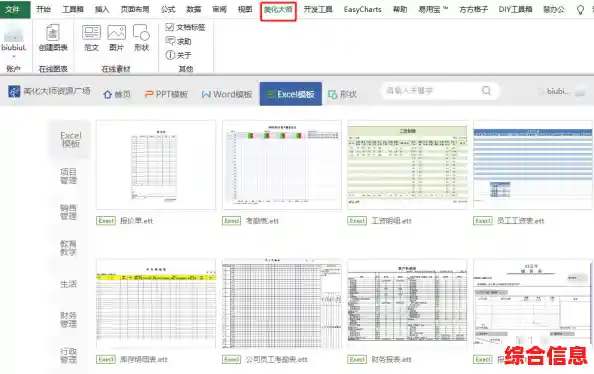Click the biubi... user avatar in resource bar
Image resolution: width=594 pixels, height=374 pixels.
point(580,91)
